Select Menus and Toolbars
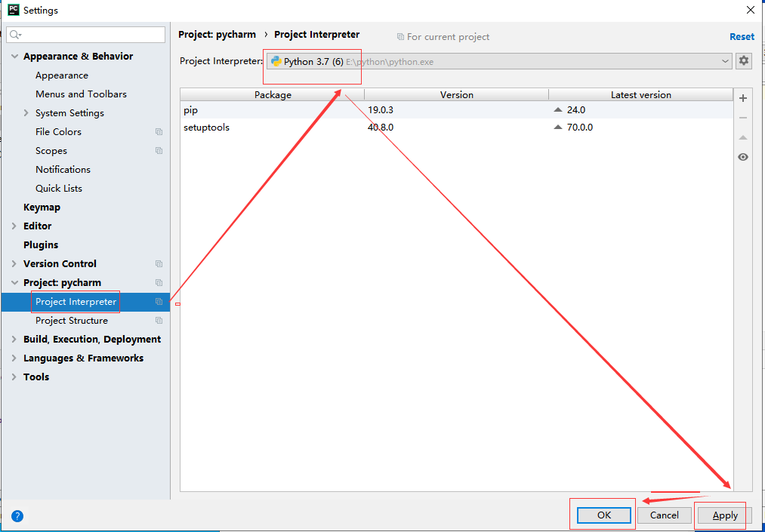Viewport: 765px width, 532px height. (81, 94)
